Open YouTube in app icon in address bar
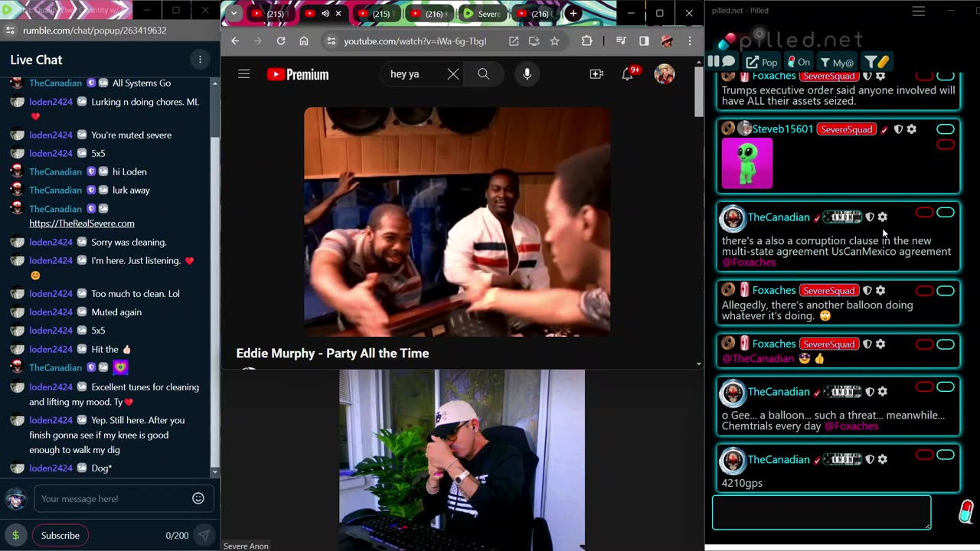Viewport: 980px width, 551px height. (x=514, y=41)
